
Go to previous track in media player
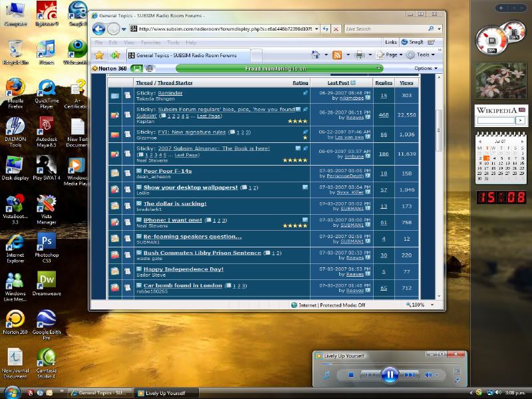tap(370, 375)
